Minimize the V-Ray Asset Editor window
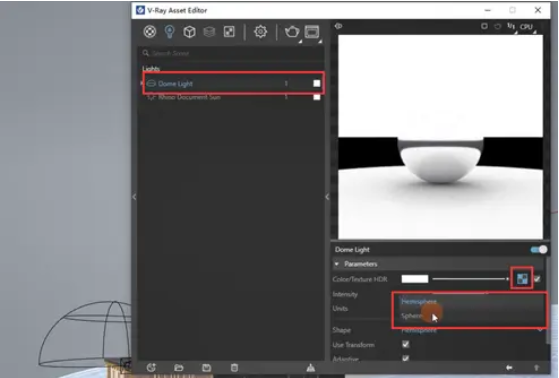Screen dimensions: 559x378 [487, 10]
